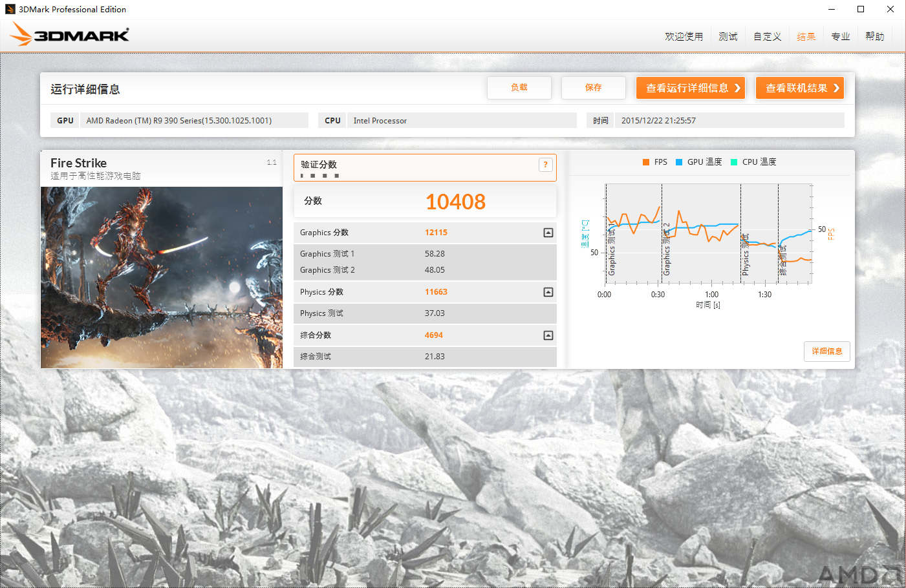
Task: Minimize the 3DMark window
Action: 831,9
